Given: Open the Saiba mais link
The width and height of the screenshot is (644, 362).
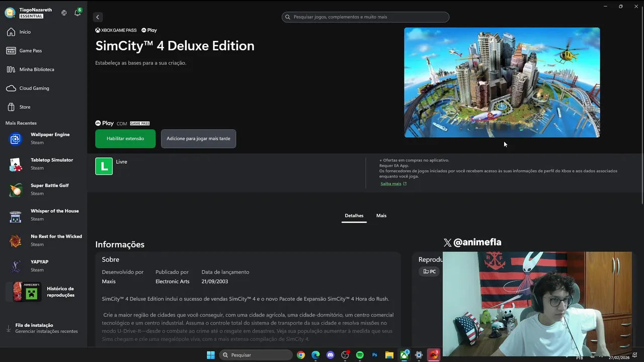Looking at the screenshot, I should pyautogui.click(x=393, y=184).
